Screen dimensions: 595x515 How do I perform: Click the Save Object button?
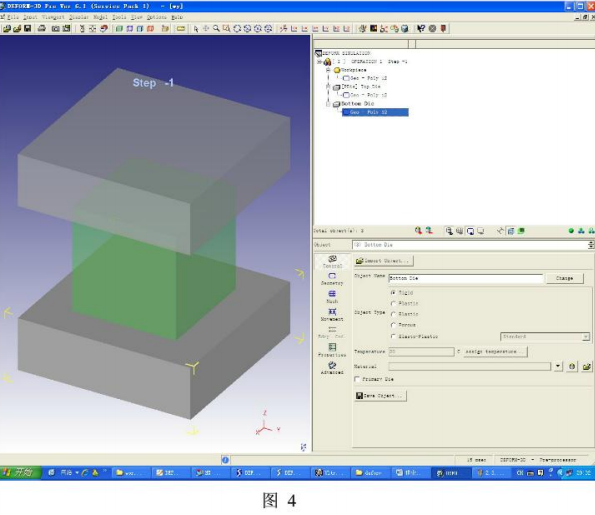[380, 395]
